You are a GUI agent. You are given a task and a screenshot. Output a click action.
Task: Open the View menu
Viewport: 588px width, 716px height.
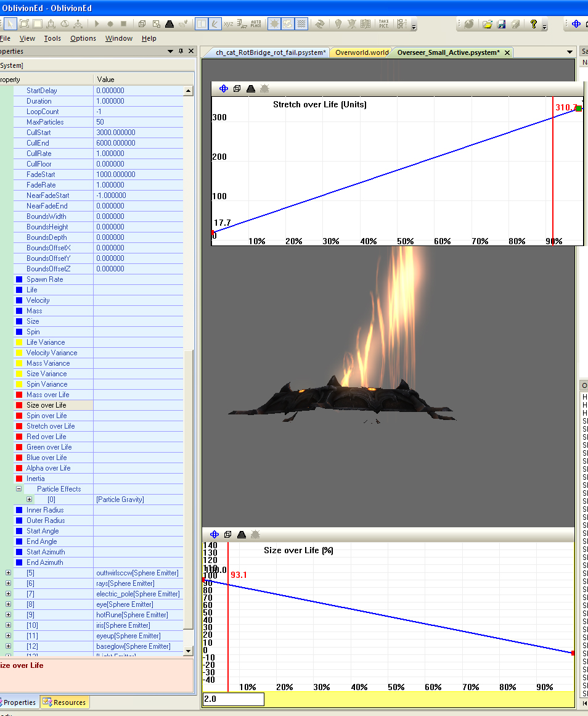[27, 38]
